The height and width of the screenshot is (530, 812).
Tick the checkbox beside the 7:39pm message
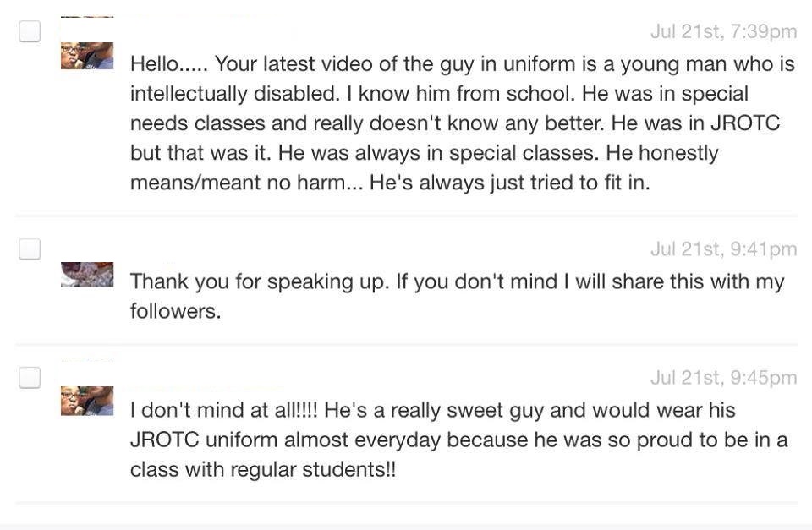30,32
